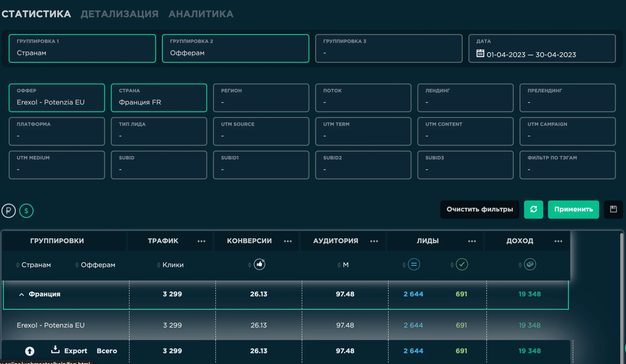This screenshot has height=364, width=626.
Task: Sort by total leads equals icon
Action: point(414,264)
